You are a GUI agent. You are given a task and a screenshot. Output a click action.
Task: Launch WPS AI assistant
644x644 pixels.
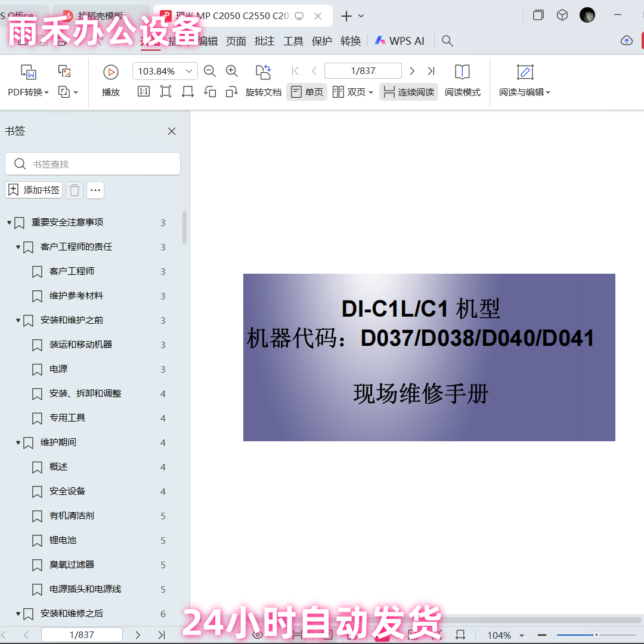coord(400,41)
